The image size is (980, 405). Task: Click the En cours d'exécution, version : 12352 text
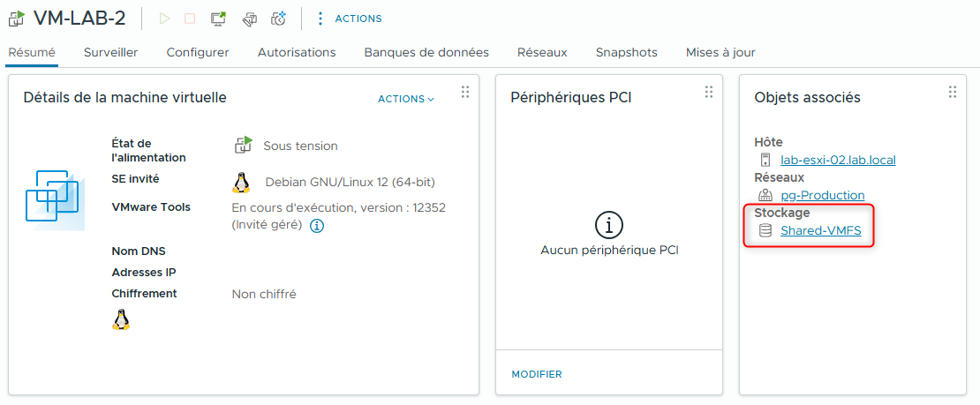click(339, 207)
